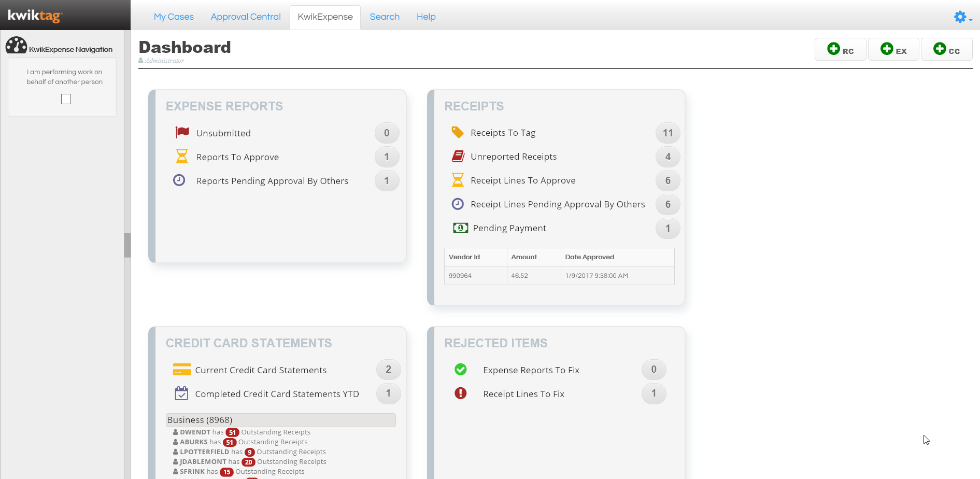
Task: Click the Unreported Receipts count badge 4
Action: (x=667, y=157)
